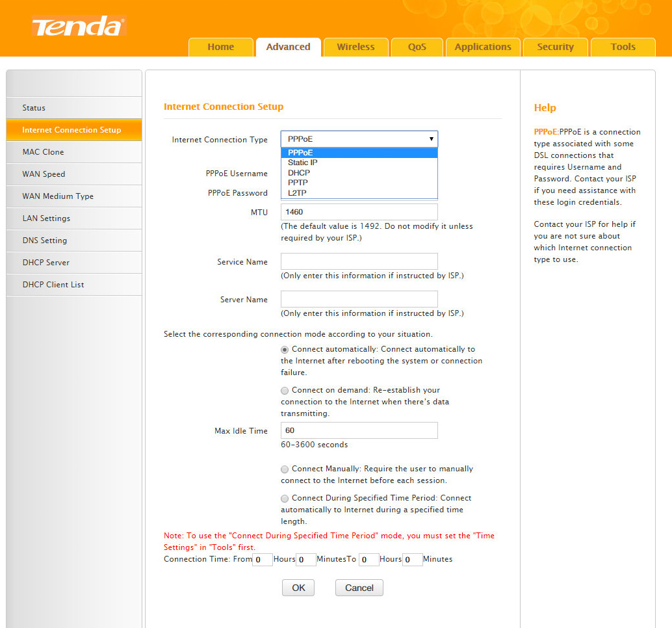The image size is (672, 628).
Task: Choose Static IP connection type
Action: 359,163
